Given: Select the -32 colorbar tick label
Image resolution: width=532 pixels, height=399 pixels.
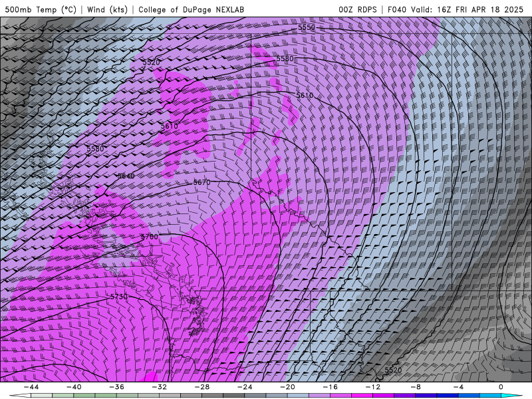Looking at the screenshot, I should pyautogui.click(x=160, y=387).
